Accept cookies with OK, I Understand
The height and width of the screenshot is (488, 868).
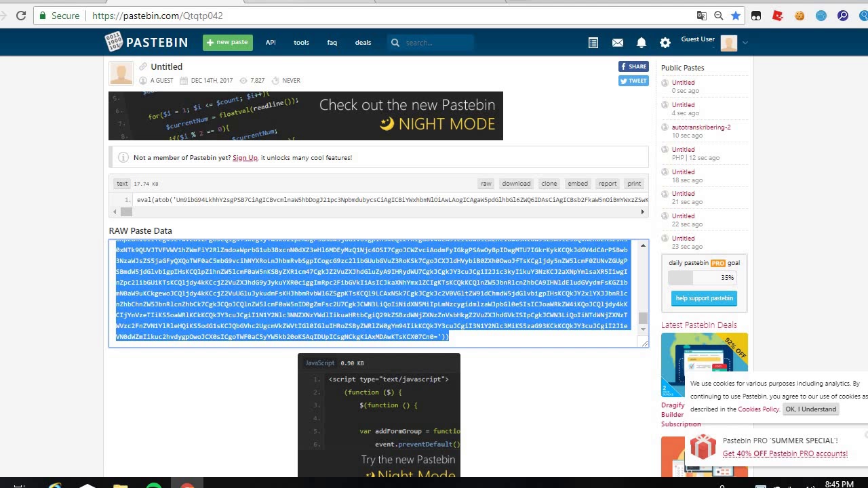(810, 409)
